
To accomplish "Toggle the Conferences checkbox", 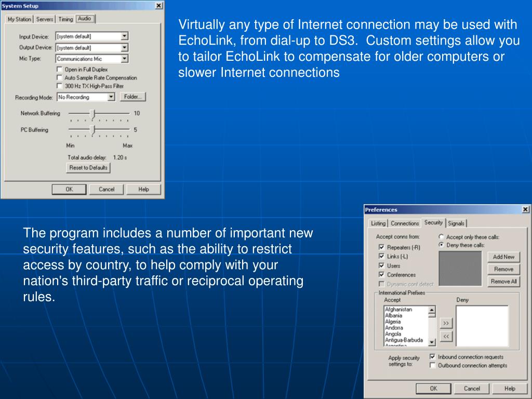I will click(x=381, y=275).
